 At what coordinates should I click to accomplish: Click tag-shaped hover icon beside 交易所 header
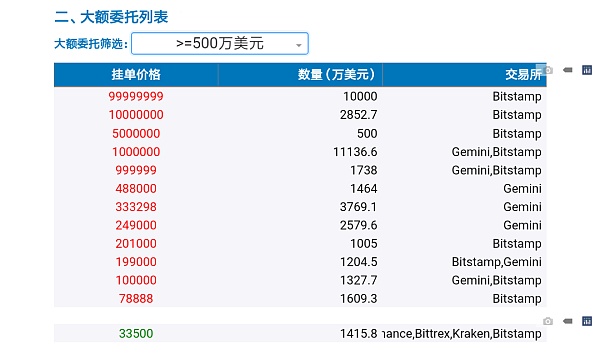pos(568,70)
